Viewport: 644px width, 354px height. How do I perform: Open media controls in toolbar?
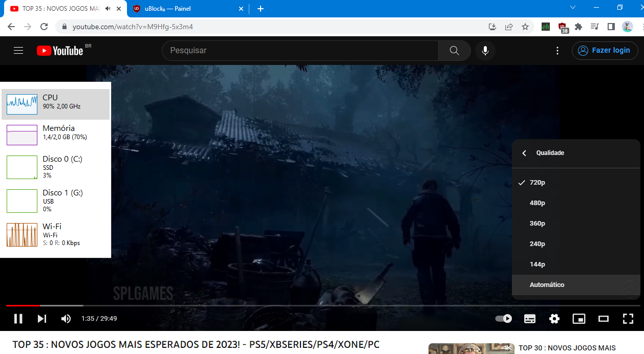tap(594, 27)
